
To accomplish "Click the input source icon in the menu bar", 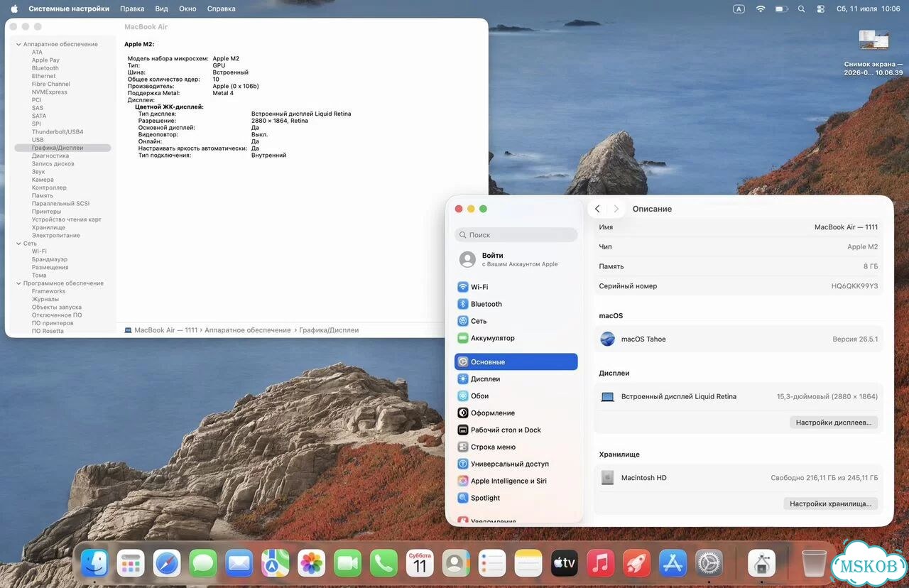I will (739, 9).
